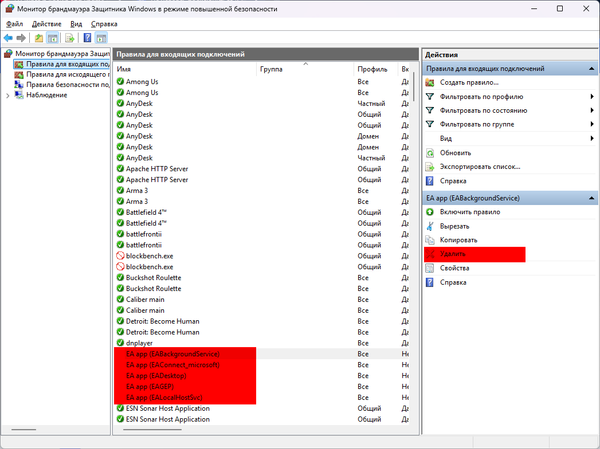
Task: Collapse Правила для входящих подключений actions section
Action: (592, 69)
